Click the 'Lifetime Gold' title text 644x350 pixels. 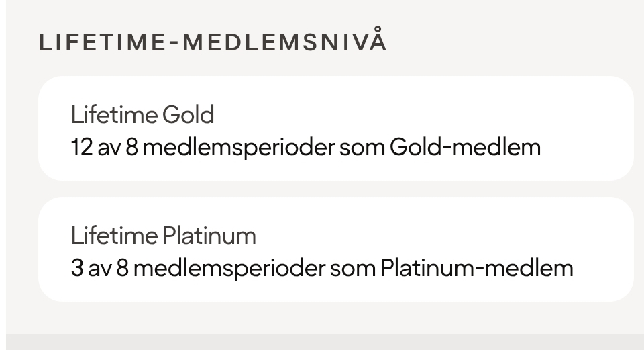pyautogui.click(x=142, y=115)
